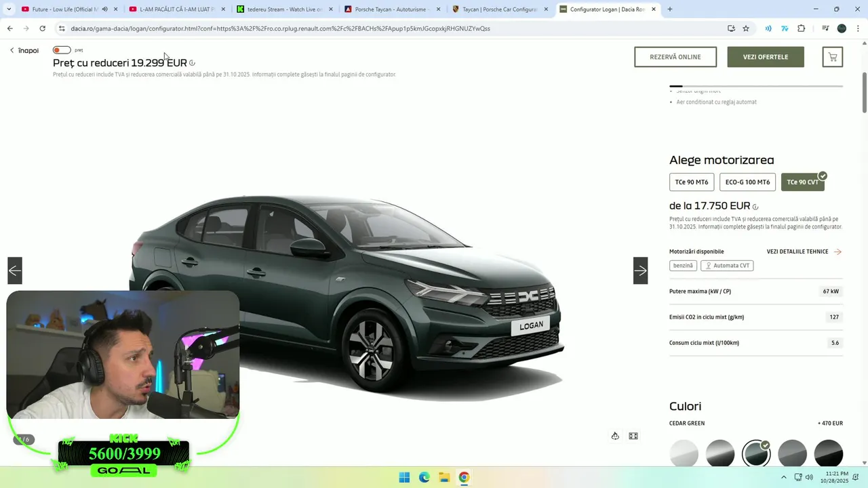
Task: Click the consumption value 5.6
Action: (x=835, y=343)
